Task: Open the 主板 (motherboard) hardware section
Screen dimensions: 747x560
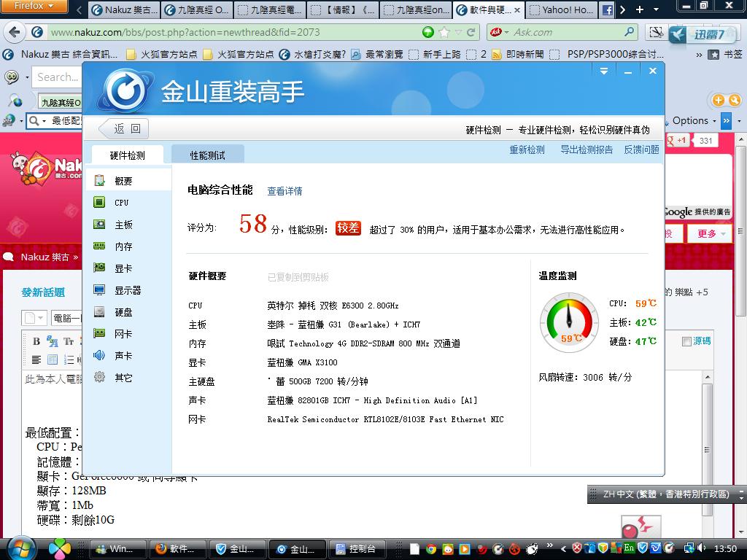Action: (x=123, y=225)
